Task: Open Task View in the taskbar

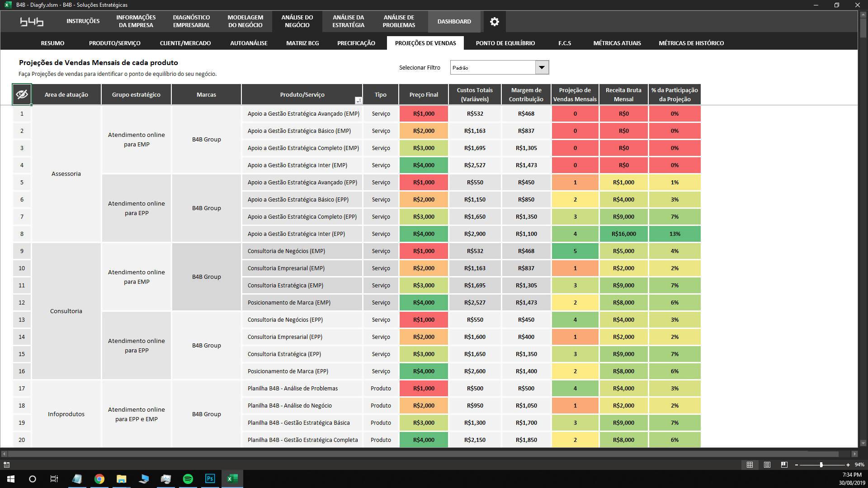Action: coord(54,479)
